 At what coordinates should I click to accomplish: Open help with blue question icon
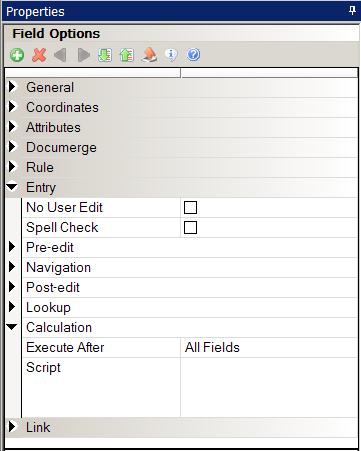click(x=193, y=54)
